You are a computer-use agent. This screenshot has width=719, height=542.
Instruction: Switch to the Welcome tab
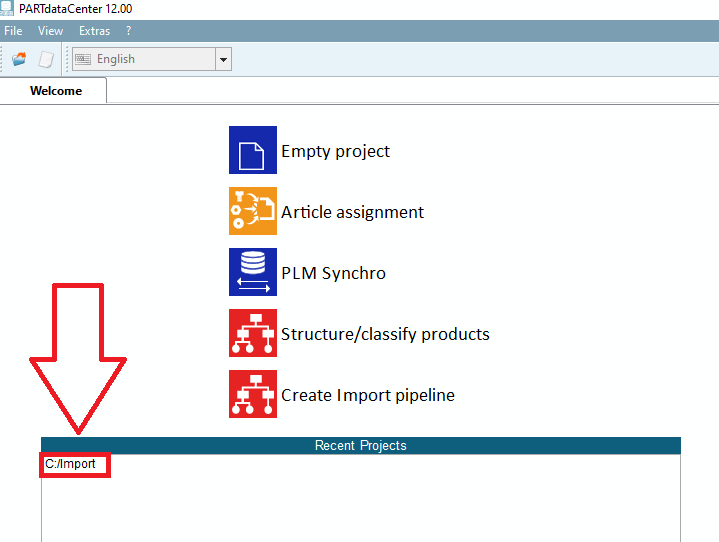click(54, 91)
